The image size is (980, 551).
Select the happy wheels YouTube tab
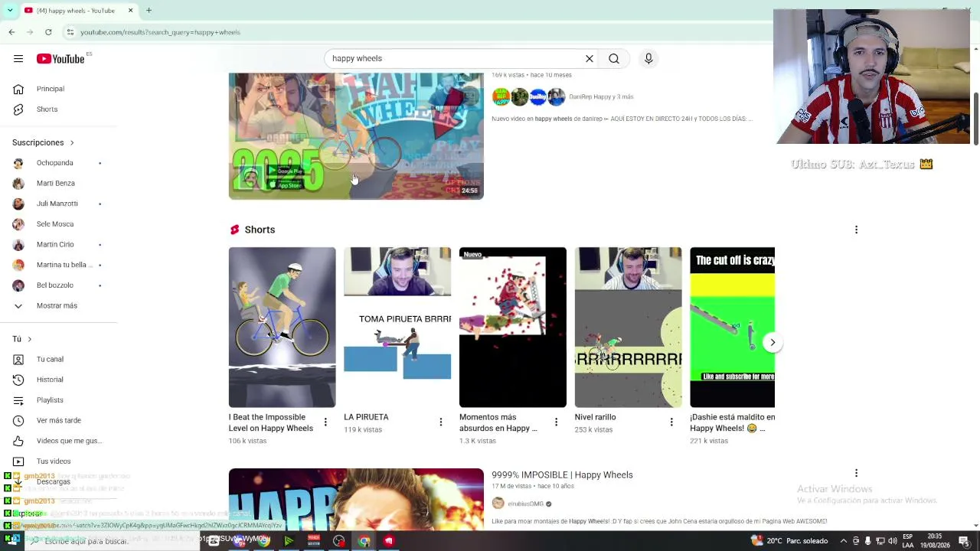80,11
